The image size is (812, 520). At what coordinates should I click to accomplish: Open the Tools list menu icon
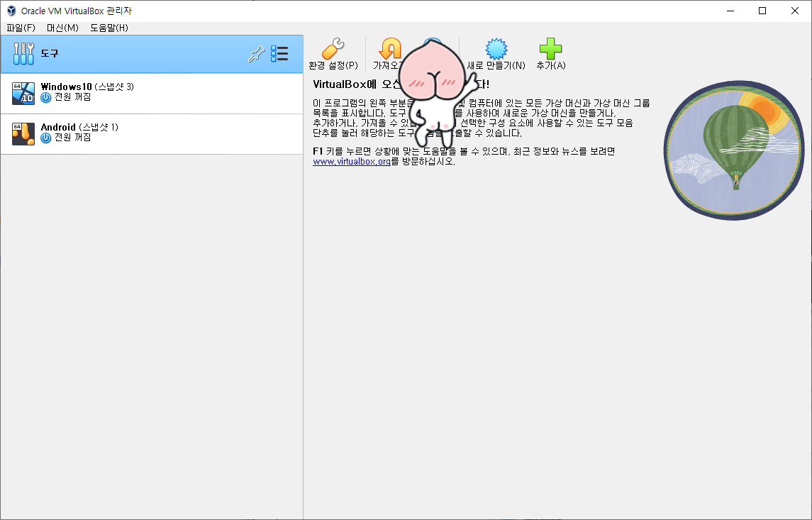(279, 54)
